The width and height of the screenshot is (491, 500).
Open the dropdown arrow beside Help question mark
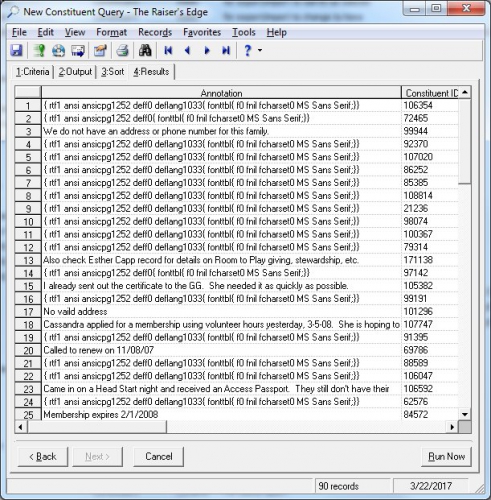tap(260, 51)
